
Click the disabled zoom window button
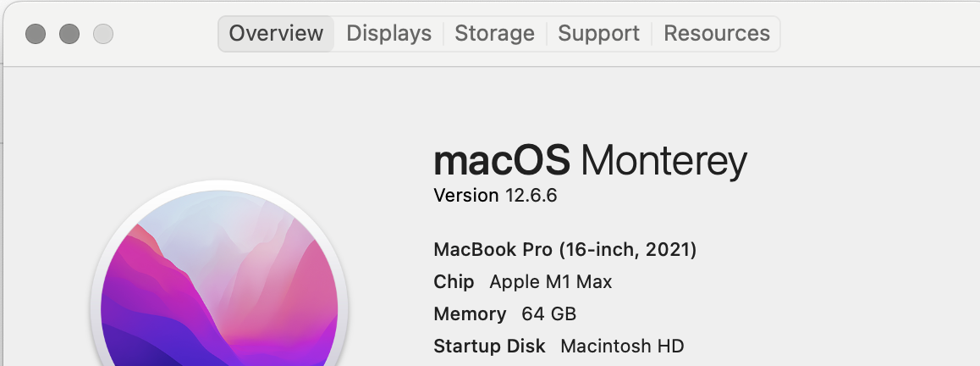pyautogui.click(x=103, y=34)
